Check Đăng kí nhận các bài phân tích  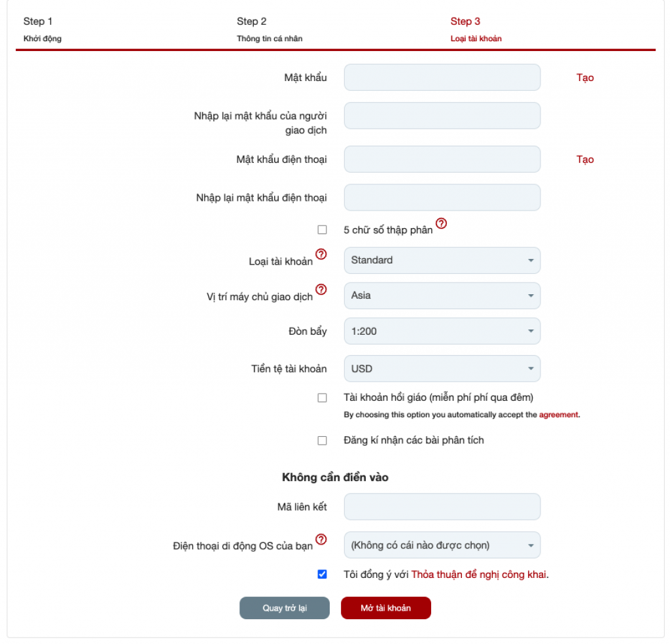click(x=322, y=441)
